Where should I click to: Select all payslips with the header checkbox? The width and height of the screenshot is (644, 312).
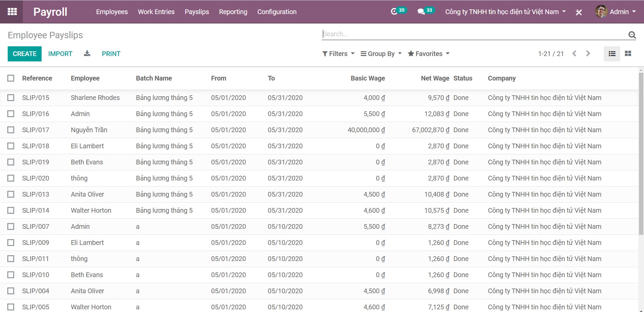[x=11, y=78]
